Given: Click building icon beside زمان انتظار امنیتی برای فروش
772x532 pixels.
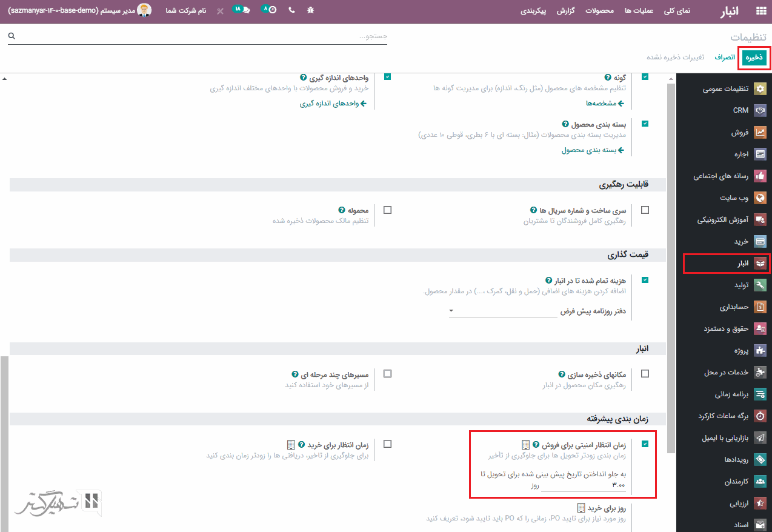Looking at the screenshot, I should point(525,444).
